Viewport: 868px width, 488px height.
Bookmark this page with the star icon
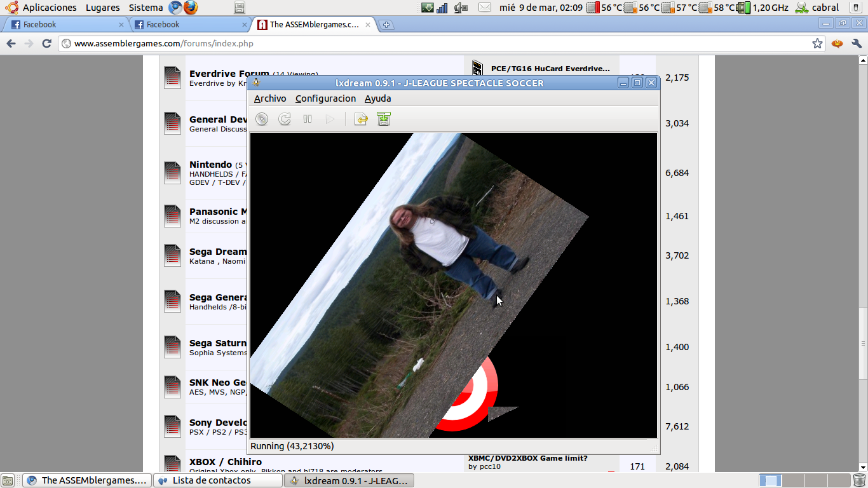pyautogui.click(x=817, y=44)
